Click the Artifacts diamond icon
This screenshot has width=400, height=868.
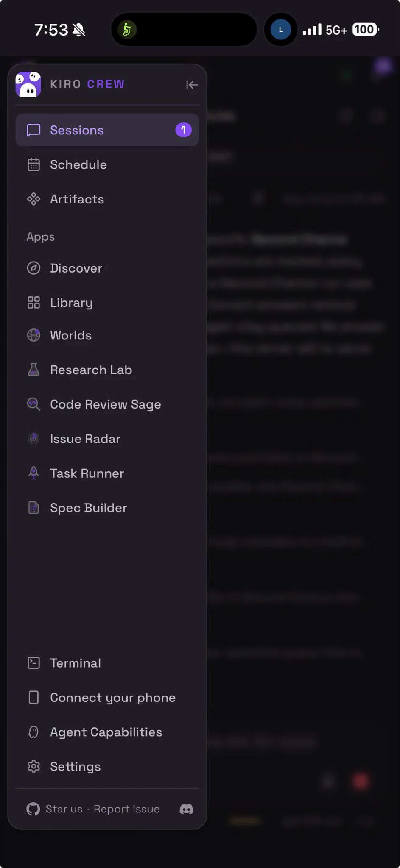[x=34, y=199]
